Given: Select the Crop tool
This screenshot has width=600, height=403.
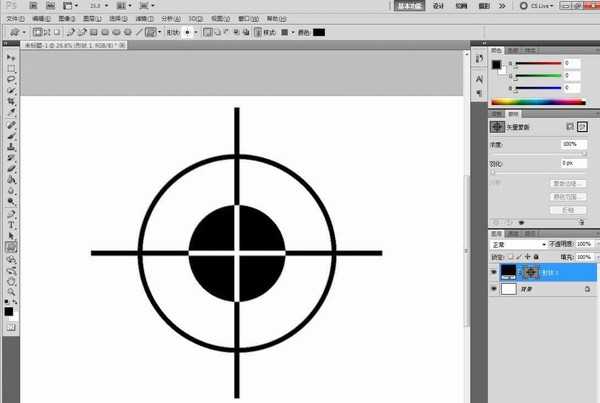Looking at the screenshot, I should click(11, 101).
